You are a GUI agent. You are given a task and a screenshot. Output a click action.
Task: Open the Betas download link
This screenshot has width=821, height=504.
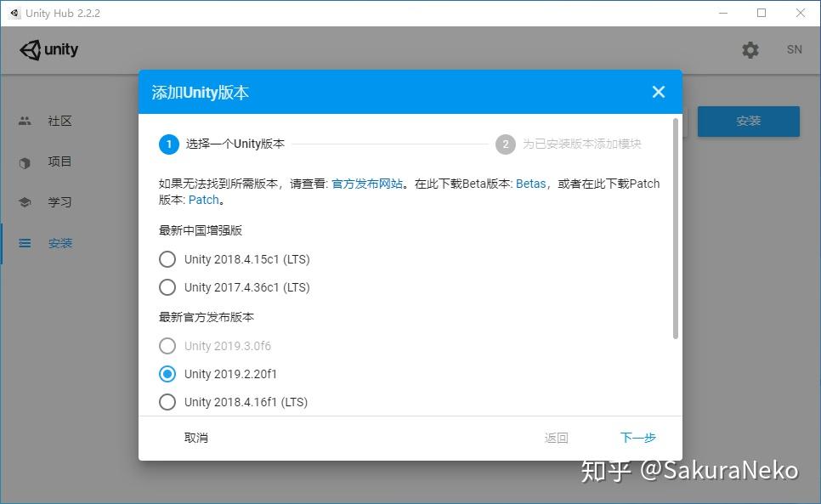pyautogui.click(x=529, y=183)
